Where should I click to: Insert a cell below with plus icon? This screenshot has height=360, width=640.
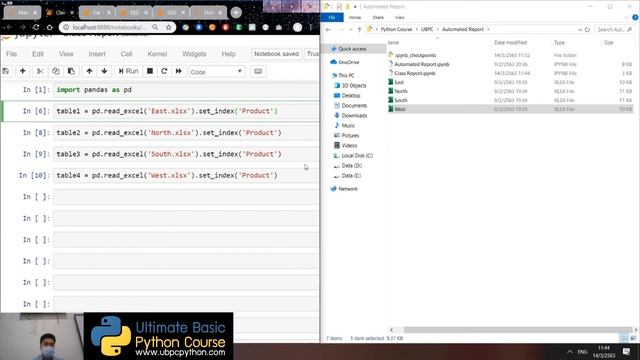(23, 71)
